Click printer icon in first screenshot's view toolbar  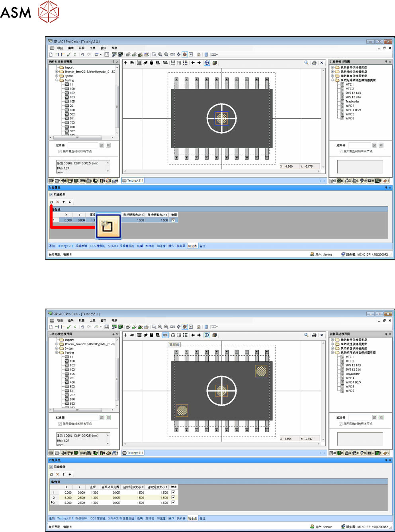click(x=314, y=63)
